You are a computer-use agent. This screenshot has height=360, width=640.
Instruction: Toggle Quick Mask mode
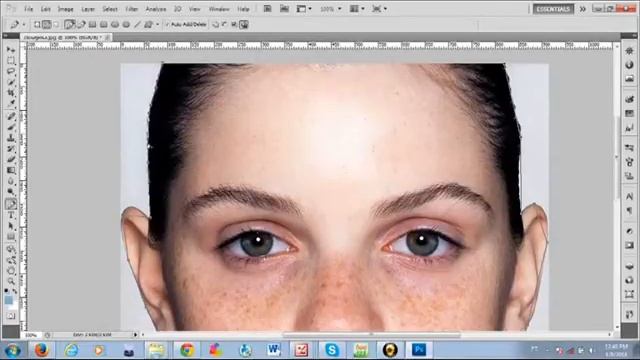tap(11, 316)
